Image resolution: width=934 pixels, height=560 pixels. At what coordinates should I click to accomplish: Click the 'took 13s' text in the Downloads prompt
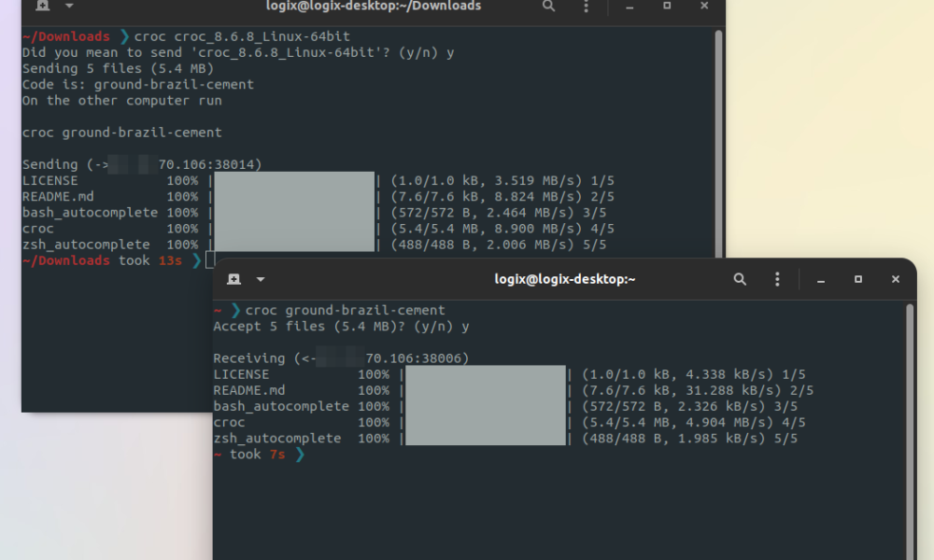pyautogui.click(x=150, y=260)
